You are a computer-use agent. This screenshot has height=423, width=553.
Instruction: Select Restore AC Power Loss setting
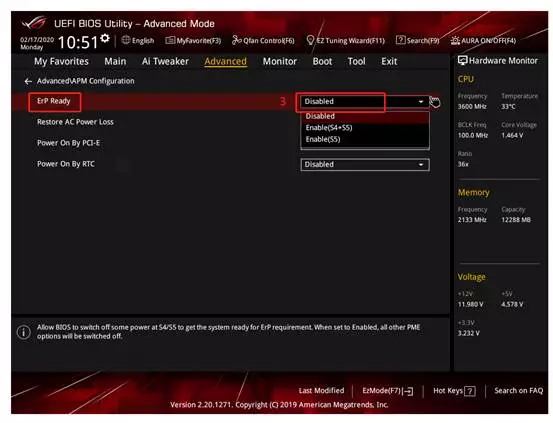pyautogui.click(x=75, y=122)
